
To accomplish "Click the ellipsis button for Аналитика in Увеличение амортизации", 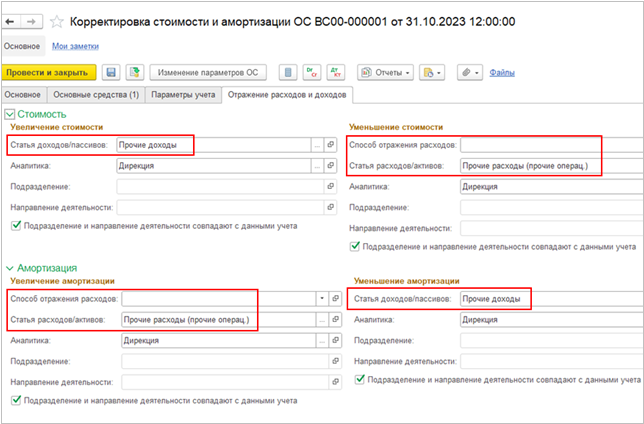I will [322, 340].
